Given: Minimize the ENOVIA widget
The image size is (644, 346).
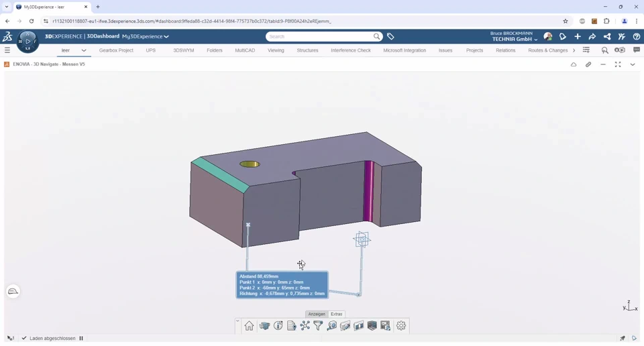Looking at the screenshot, I should [603, 64].
